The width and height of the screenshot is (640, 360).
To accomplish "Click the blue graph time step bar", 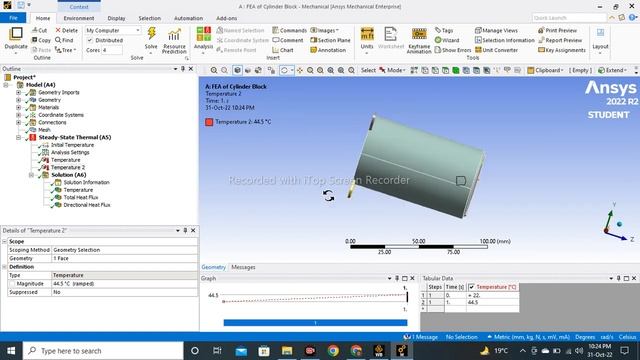I will [315, 323].
